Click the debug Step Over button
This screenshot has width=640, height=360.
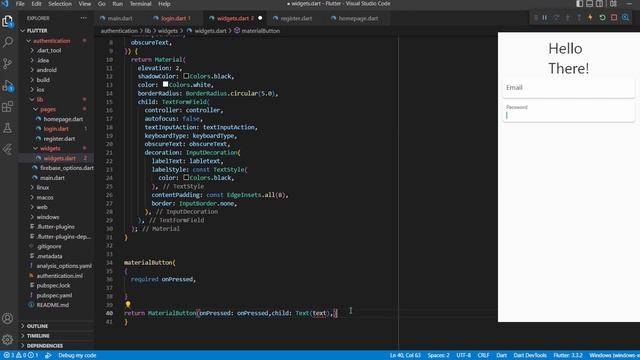click(556, 18)
